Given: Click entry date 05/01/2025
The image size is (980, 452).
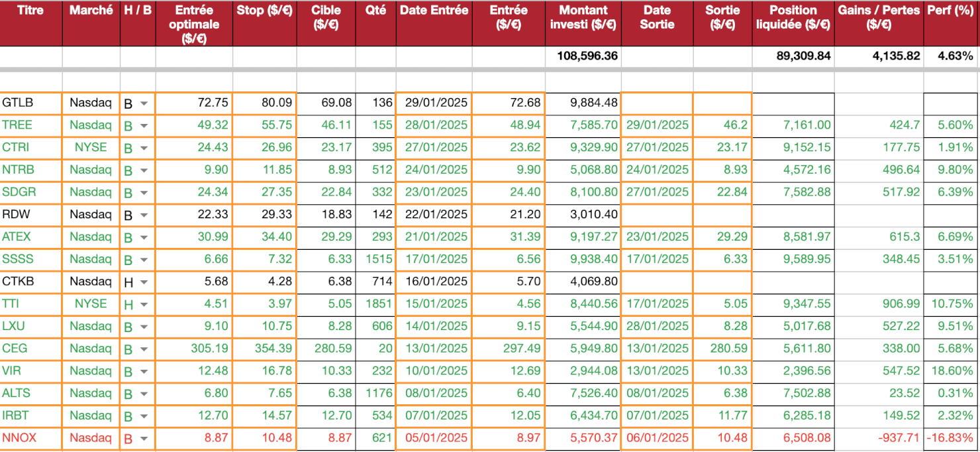Looking at the screenshot, I should 434,438.
